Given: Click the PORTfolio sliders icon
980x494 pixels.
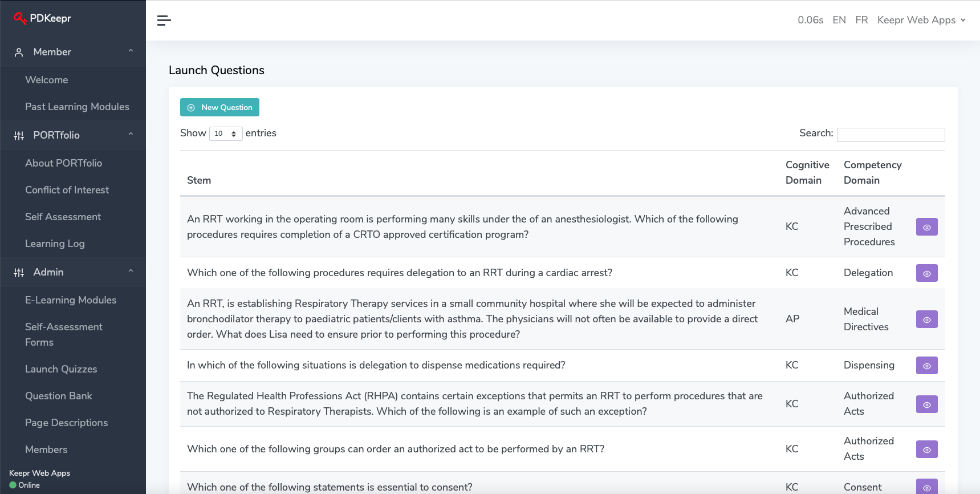Looking at the screenshot, I should (x=19, y=136).
